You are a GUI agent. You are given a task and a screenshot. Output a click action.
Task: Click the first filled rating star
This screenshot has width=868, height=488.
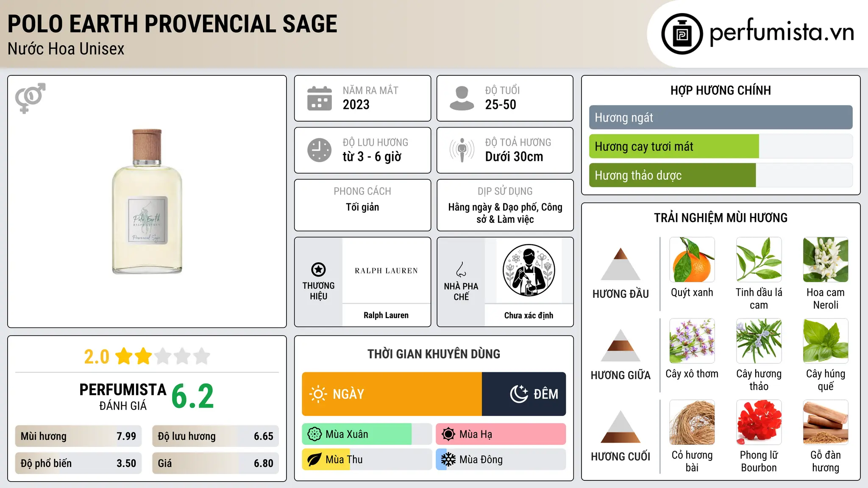[124, 356]
